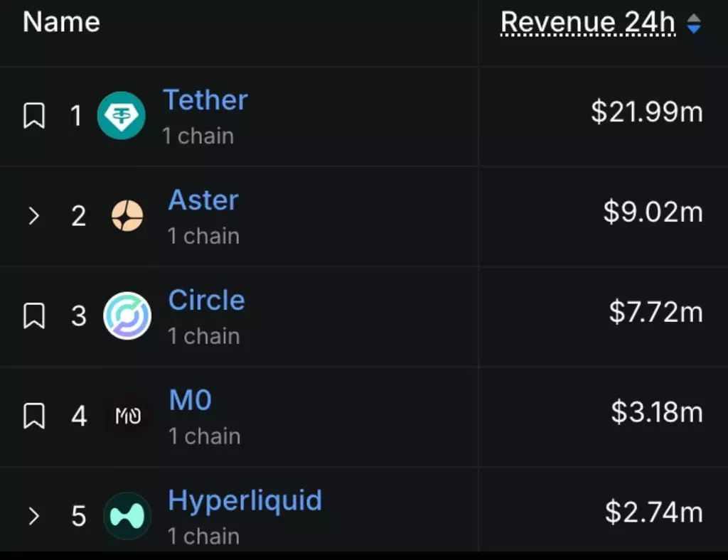The width and height of the screenshot is (728, 560).
Task: Bookmark the Circle row
Action: (x=34, y=316)
